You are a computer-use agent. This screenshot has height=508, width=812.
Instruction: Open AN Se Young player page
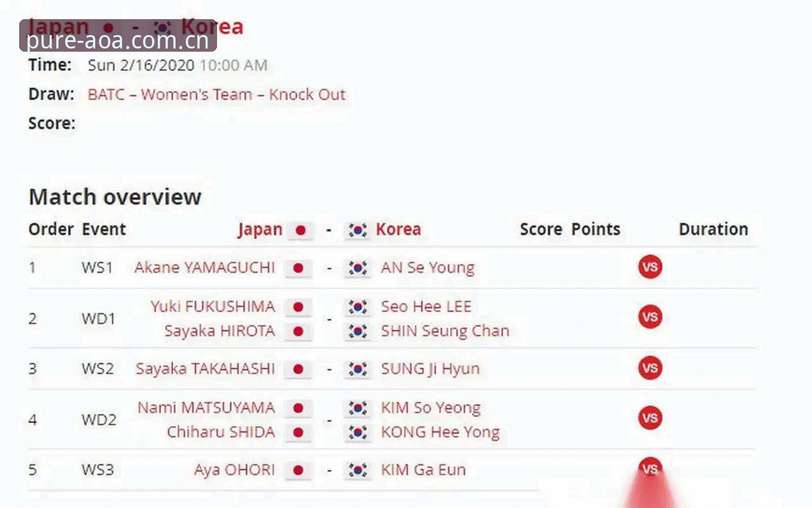point(428,267)
